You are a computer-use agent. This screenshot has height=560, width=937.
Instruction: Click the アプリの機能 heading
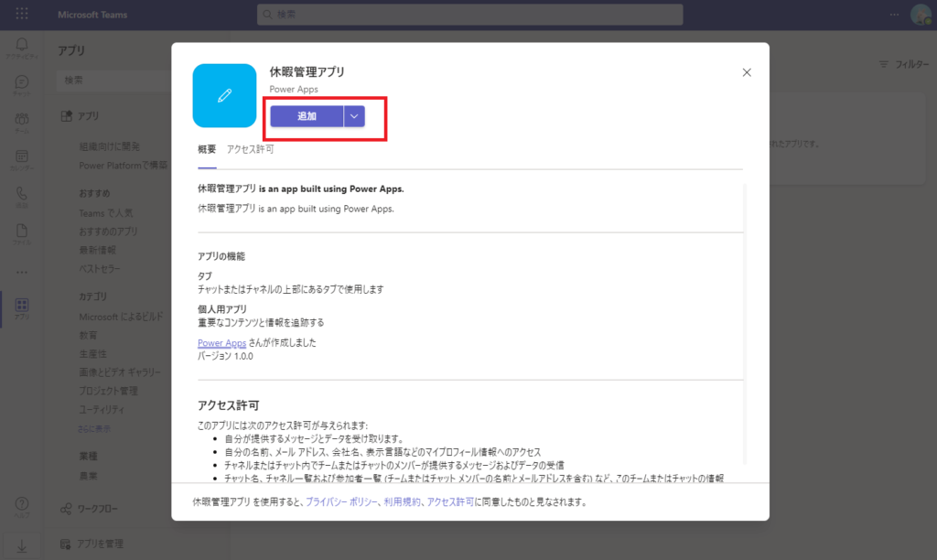[221, 256]
